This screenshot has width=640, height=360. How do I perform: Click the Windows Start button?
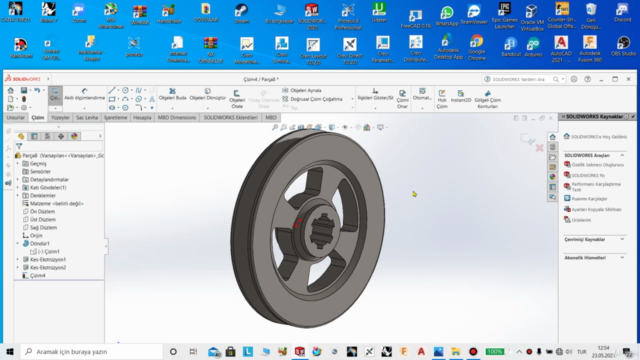click(10, 351)
